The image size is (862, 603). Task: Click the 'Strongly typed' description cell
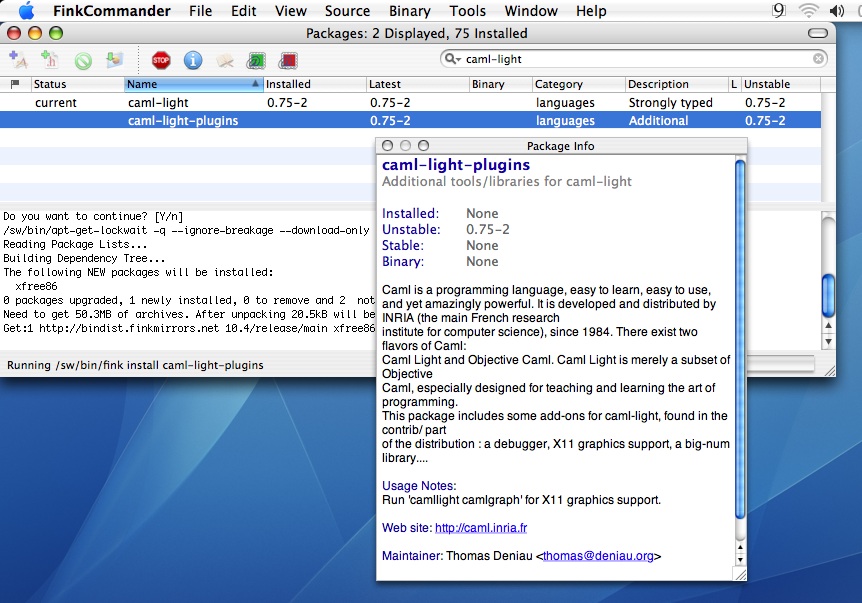pos(671,103)
